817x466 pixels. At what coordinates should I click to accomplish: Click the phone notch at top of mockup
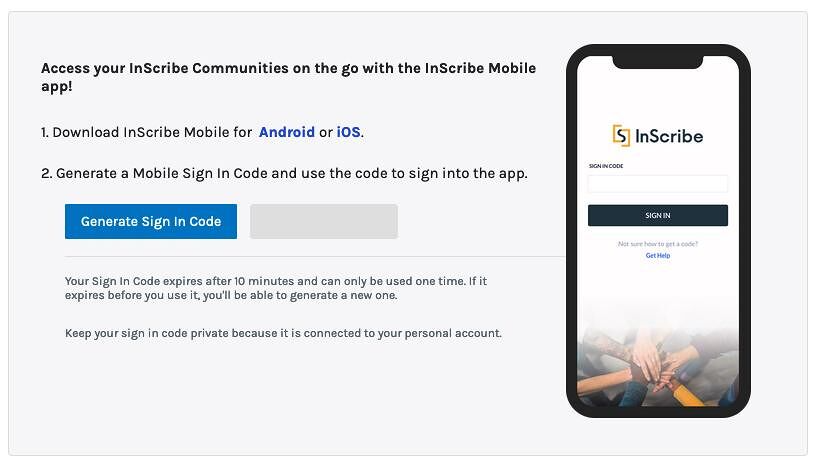tap(658, 62)
